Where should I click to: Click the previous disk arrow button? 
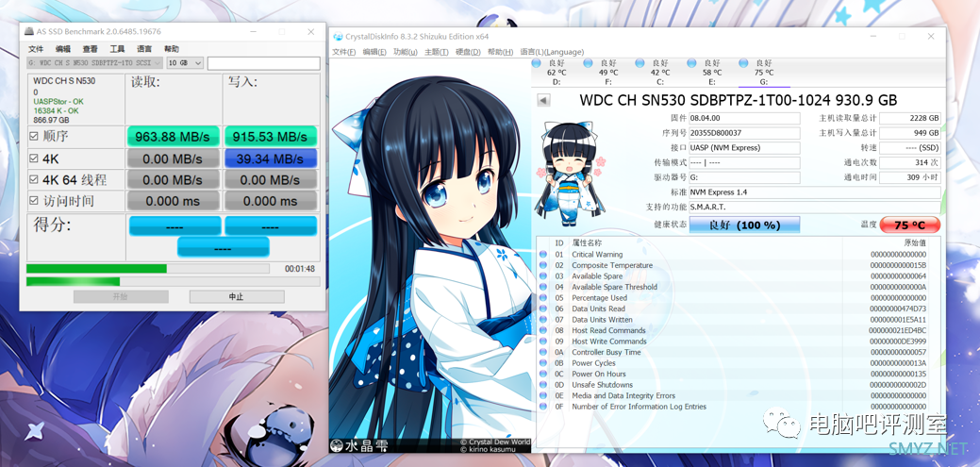543,100
